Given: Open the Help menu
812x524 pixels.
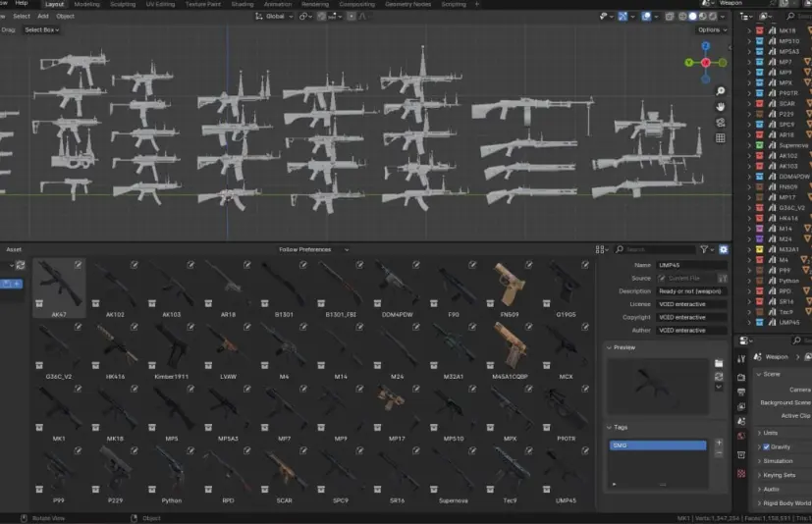Looking at the screenshot, I should point(22,3).
